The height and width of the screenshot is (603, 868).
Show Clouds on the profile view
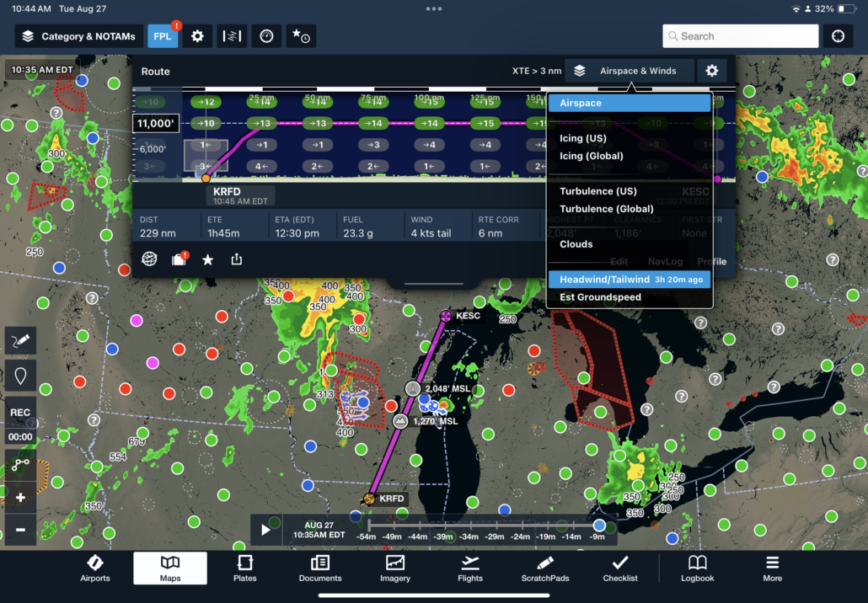[576, 244]
